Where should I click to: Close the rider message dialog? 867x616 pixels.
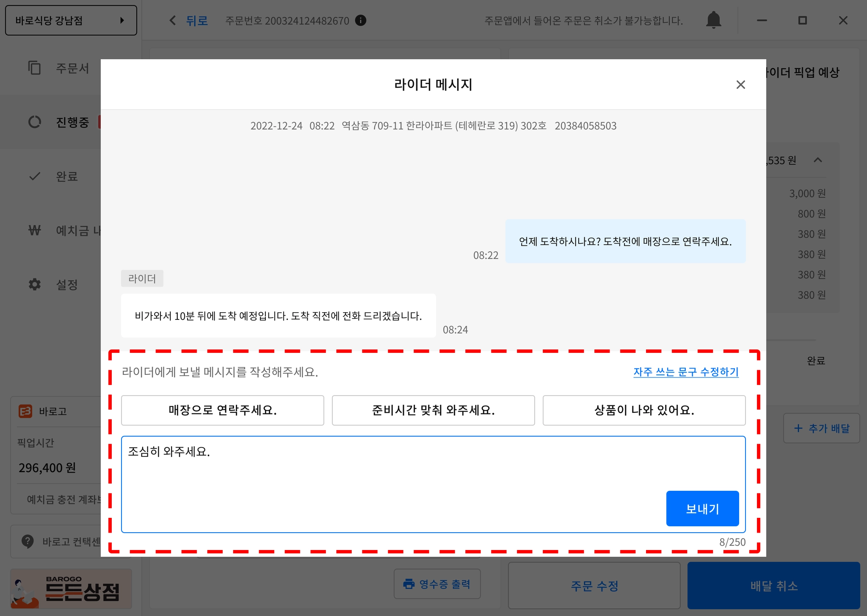pos(740,85)
